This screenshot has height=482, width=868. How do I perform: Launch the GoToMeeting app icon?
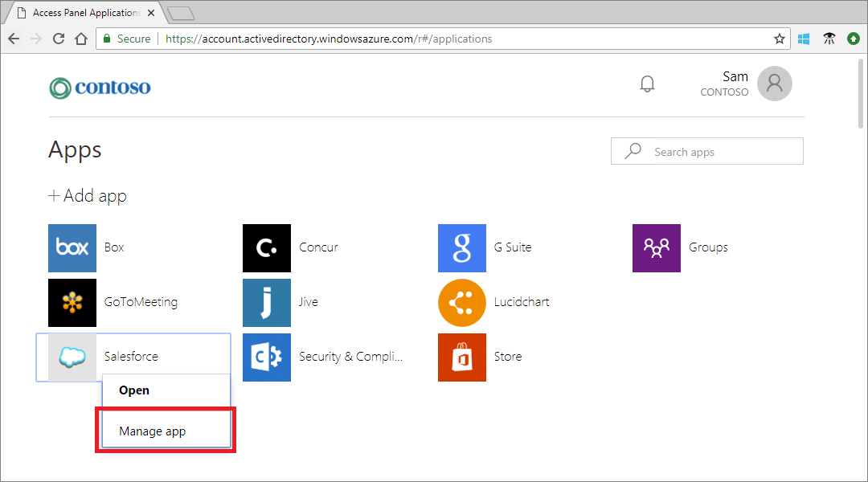click(x=72, y=303)
